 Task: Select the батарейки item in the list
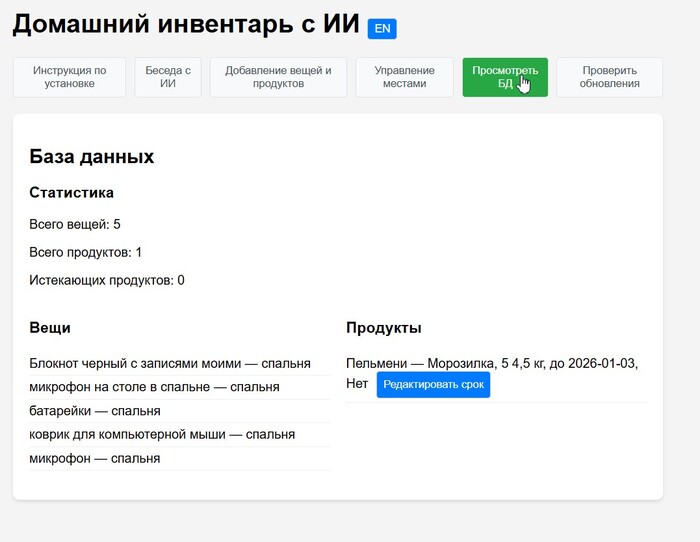(95, 411)
